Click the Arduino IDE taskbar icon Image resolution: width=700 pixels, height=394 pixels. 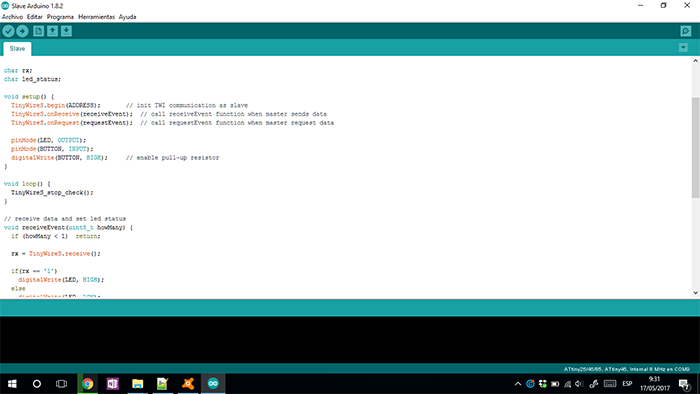(x=213, y=384)
